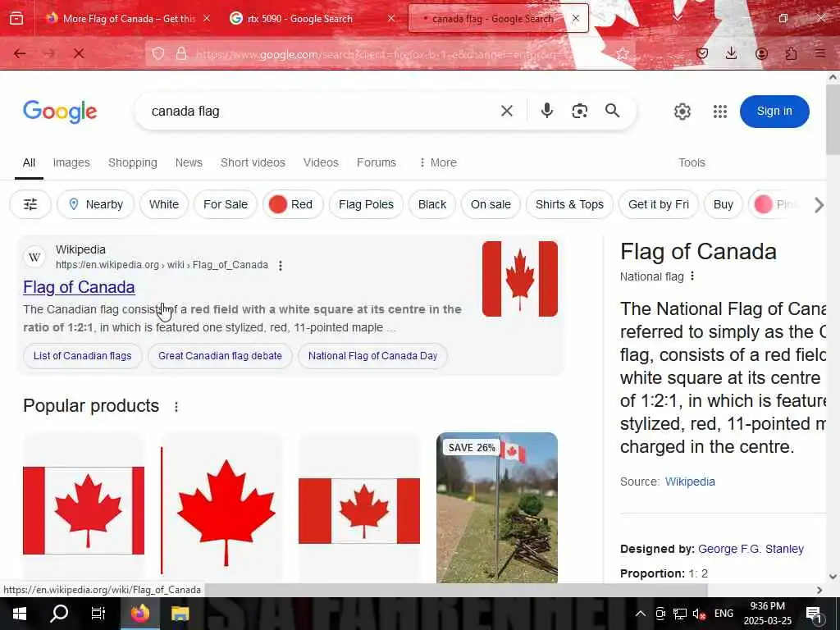Switch to the Forums tab

pos(376,162)
